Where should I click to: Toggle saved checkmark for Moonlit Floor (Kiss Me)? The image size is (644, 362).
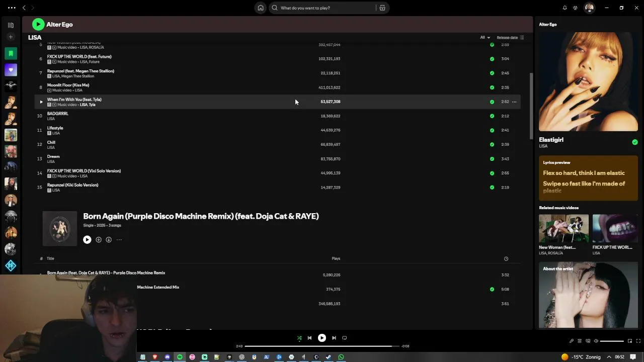click(x=492, y=87)
